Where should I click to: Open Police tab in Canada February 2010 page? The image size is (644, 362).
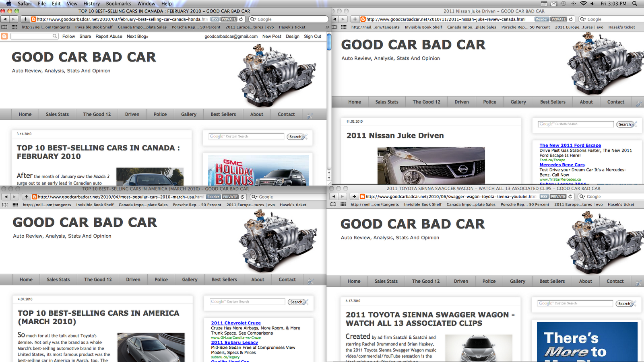click(x=160, y=114)
